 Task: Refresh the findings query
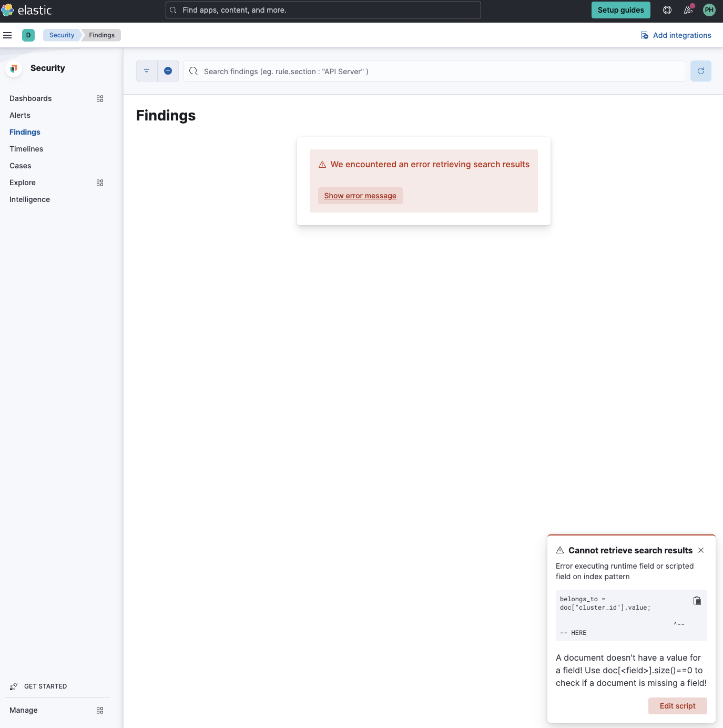(x=701, y=71)
